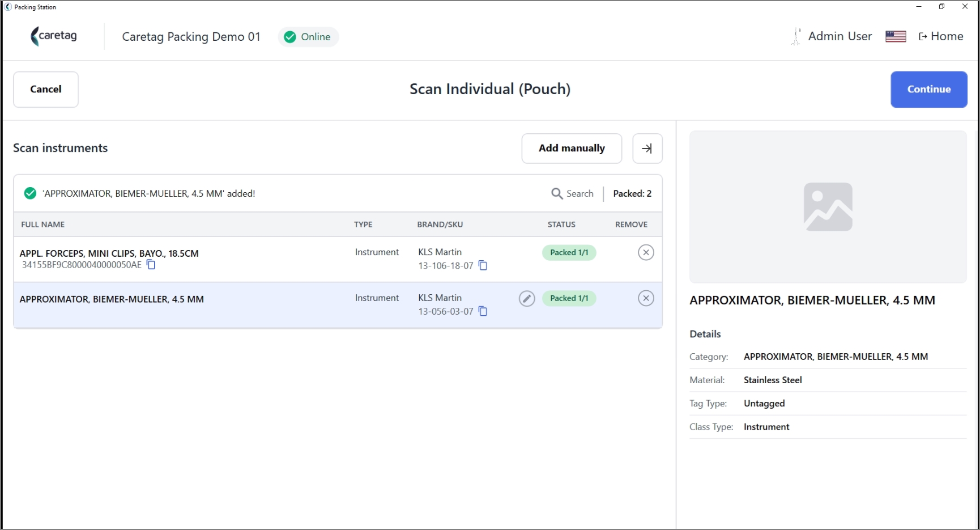Remove APPL. FORCEPS, MINI CLIPS row
Viewport: 980px width, 530px height.
pos(646,252)
